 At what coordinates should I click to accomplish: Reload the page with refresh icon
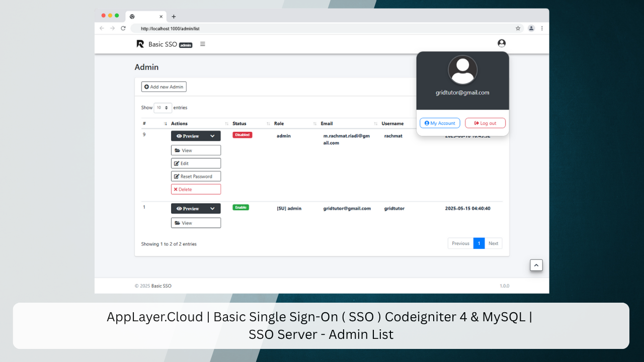coord(123,28)
